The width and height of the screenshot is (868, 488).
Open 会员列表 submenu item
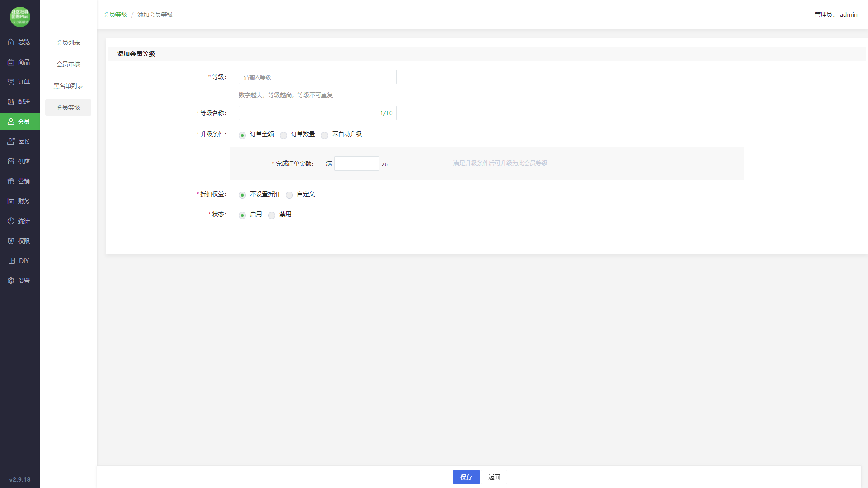68,42
